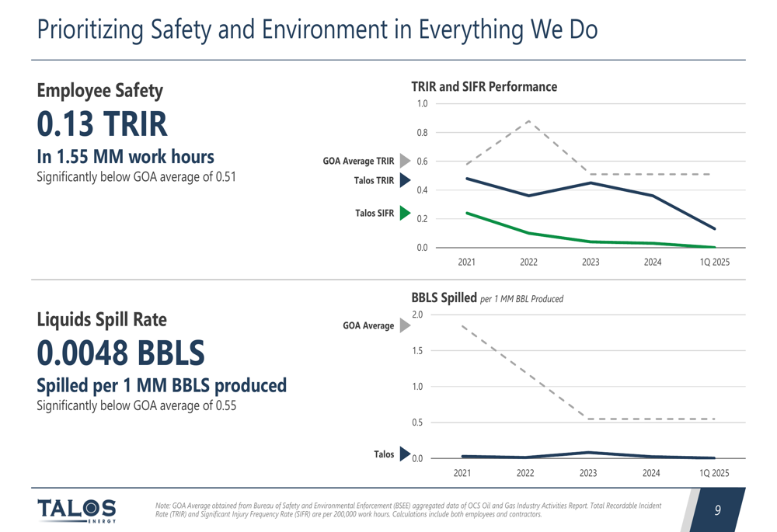
Task: Click the 1.5 axis value in BBLS chart
Action: [x=417, y=351]
